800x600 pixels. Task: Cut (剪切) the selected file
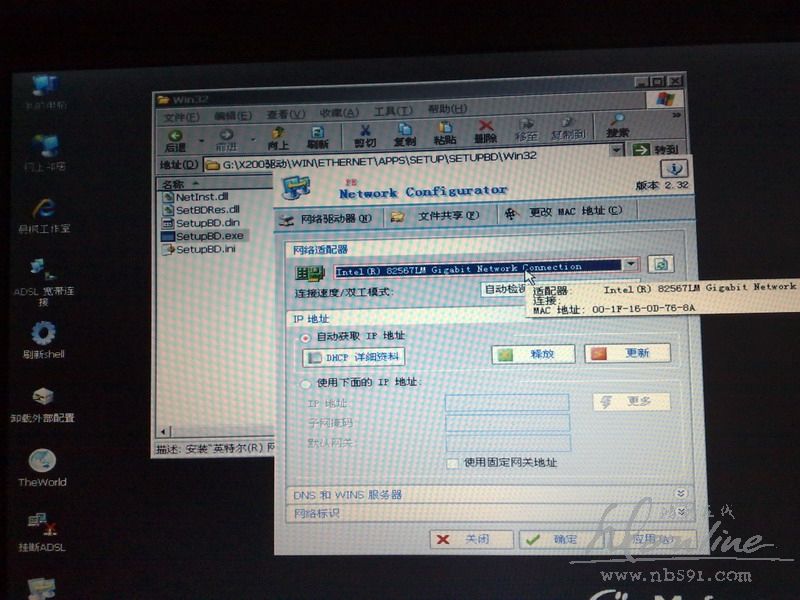pyautogui.click(x=365, y=136)
